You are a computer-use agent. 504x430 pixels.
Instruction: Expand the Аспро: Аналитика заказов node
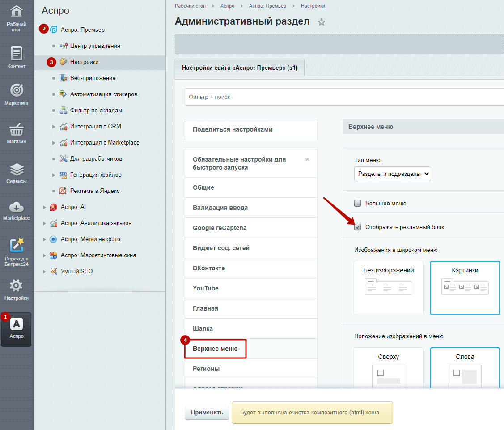point(44,223)
